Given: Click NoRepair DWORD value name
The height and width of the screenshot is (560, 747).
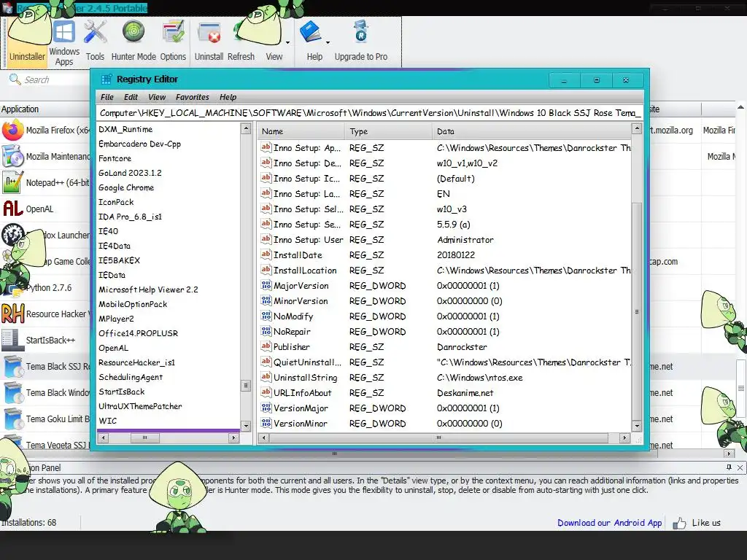Looking at the screenshot, I should click(x=292, y=332).
